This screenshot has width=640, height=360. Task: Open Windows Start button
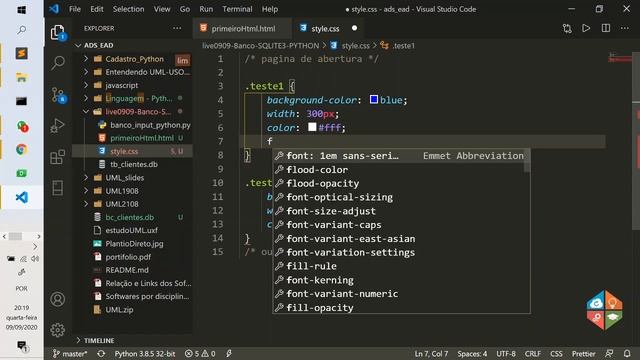click(x=22, y=9)
